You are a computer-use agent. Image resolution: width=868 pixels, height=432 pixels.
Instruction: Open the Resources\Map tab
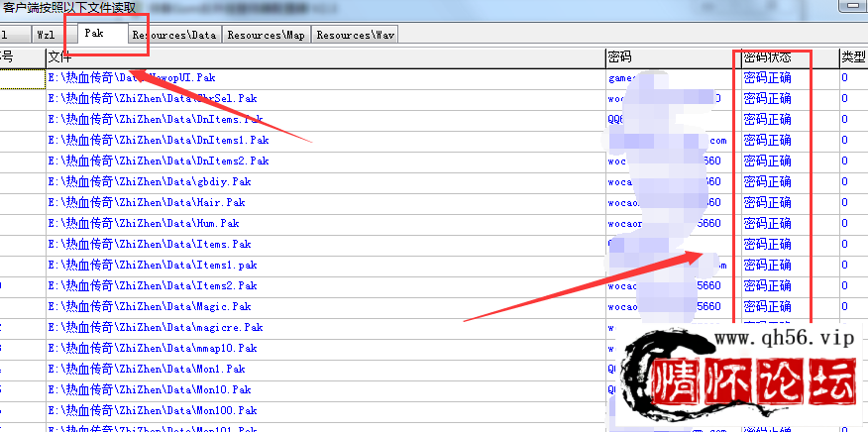coord(267,35)
